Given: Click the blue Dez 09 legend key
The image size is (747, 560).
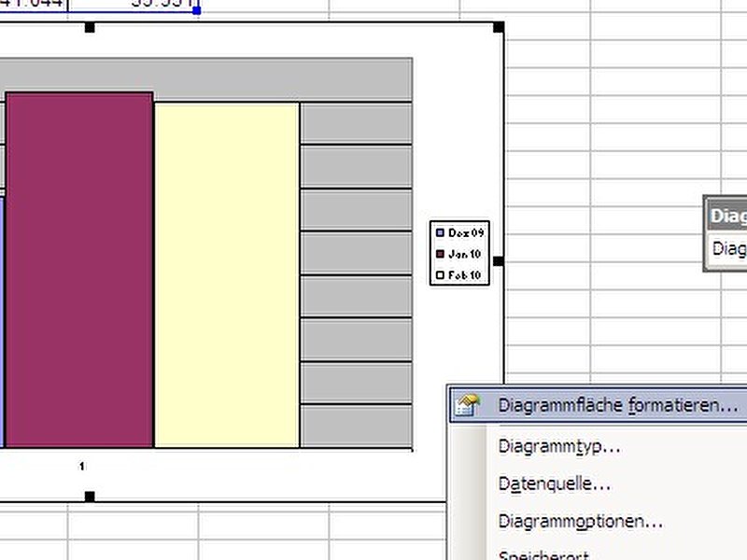Looking at the screenshot, I should click(441, 232).
